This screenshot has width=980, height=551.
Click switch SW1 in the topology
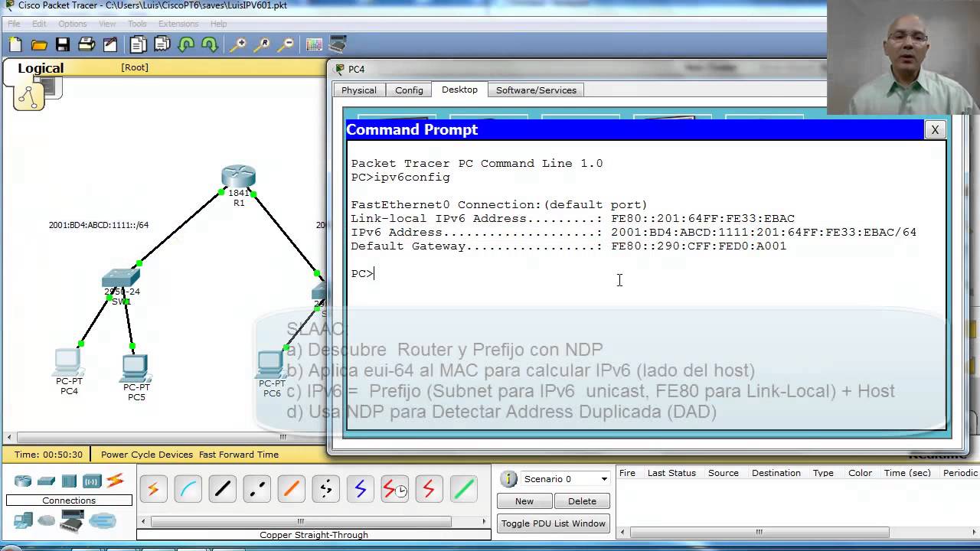tap(121, 279)
